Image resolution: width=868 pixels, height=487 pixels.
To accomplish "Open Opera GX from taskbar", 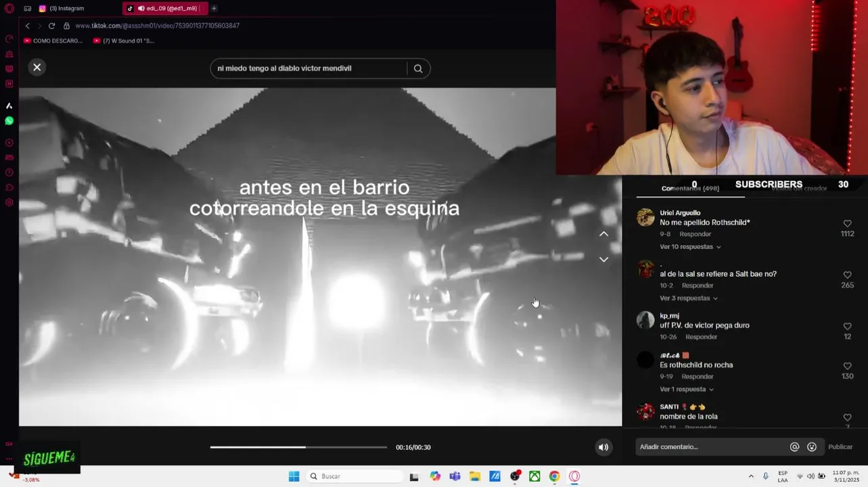I will point(574,476).
